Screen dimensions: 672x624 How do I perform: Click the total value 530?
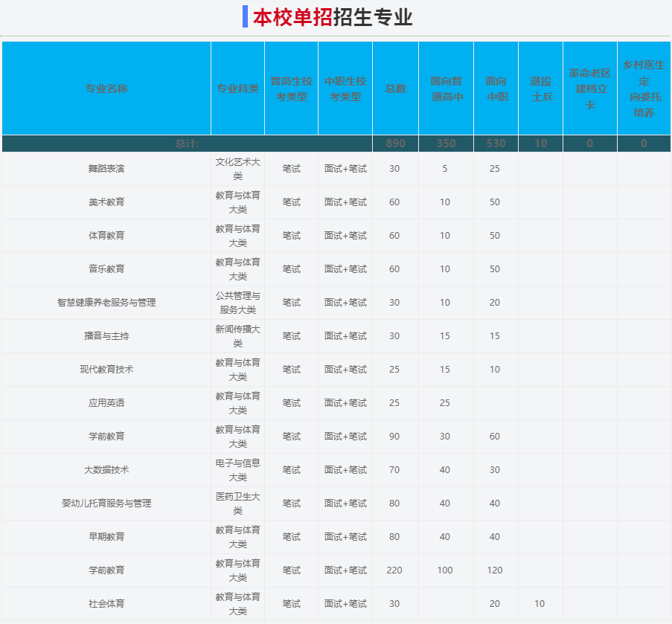click(496, 144)
